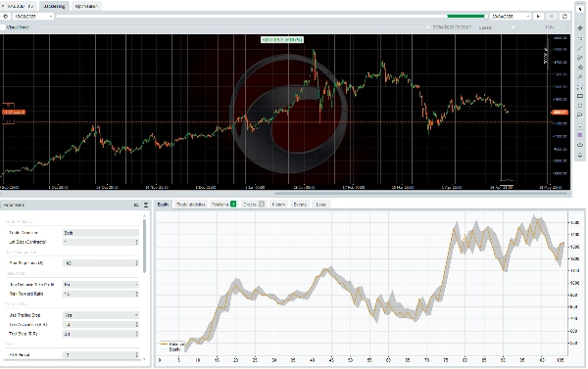Open the three-dot options menu near speed
Viewport: 588px width, 369px height.
[x=567, y=27]
